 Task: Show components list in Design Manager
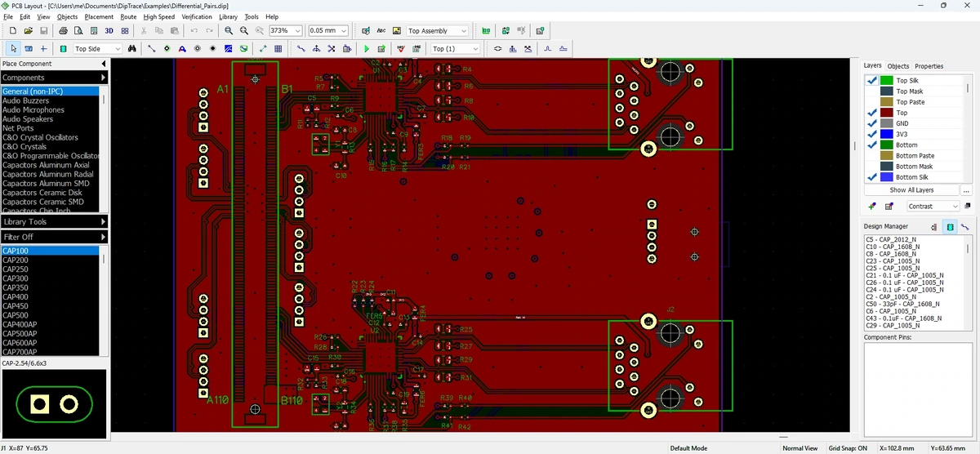pyautogui.click(x=950, y=227)
